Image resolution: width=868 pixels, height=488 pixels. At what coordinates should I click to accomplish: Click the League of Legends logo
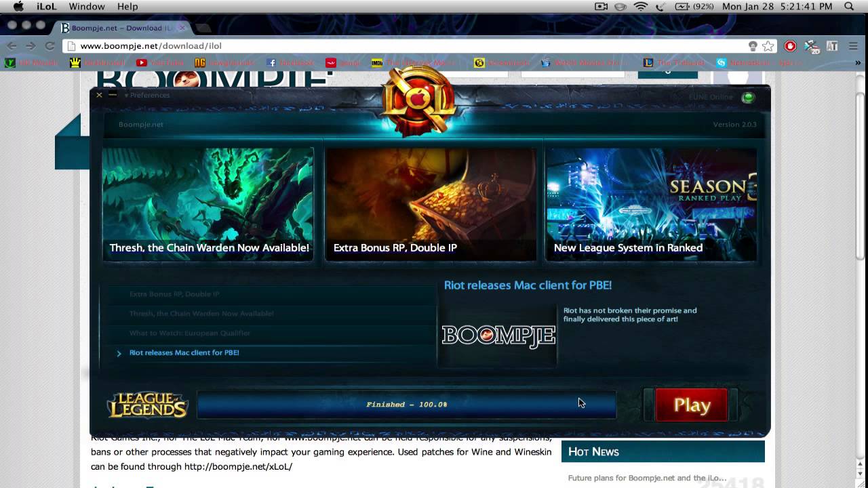pyautogui.click(x=147, y=405)
